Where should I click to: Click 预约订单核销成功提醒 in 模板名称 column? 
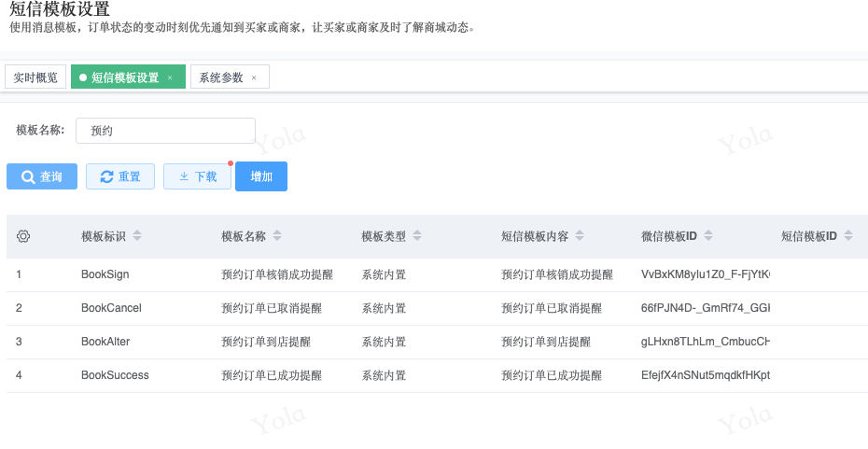277,274
